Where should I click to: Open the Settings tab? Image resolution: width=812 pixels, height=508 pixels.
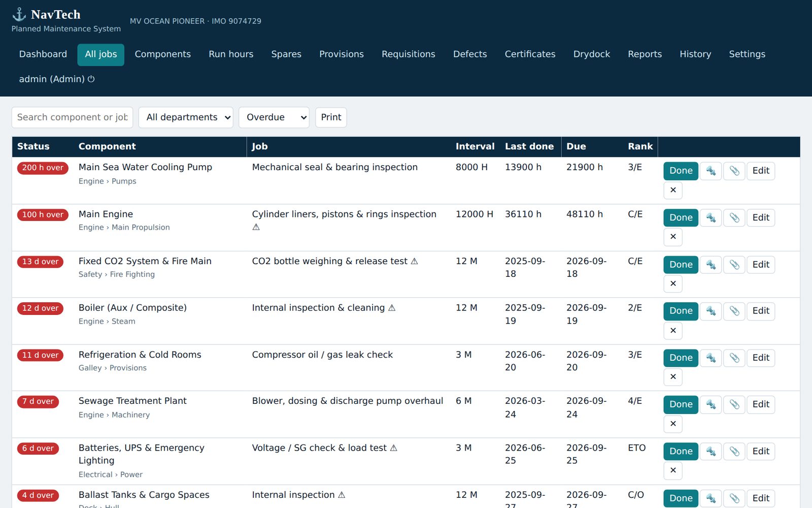click(x=747, y=54)
